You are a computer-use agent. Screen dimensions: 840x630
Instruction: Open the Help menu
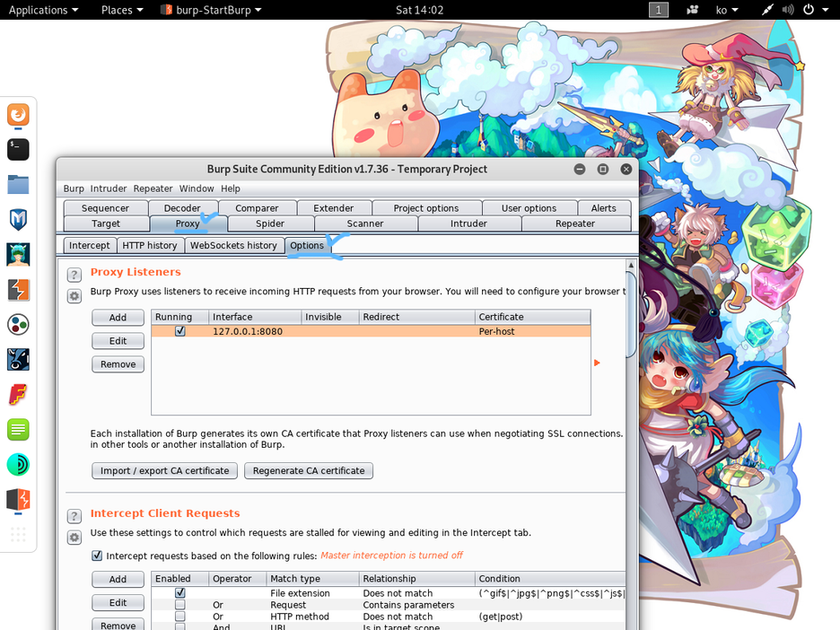coord(231,188)
